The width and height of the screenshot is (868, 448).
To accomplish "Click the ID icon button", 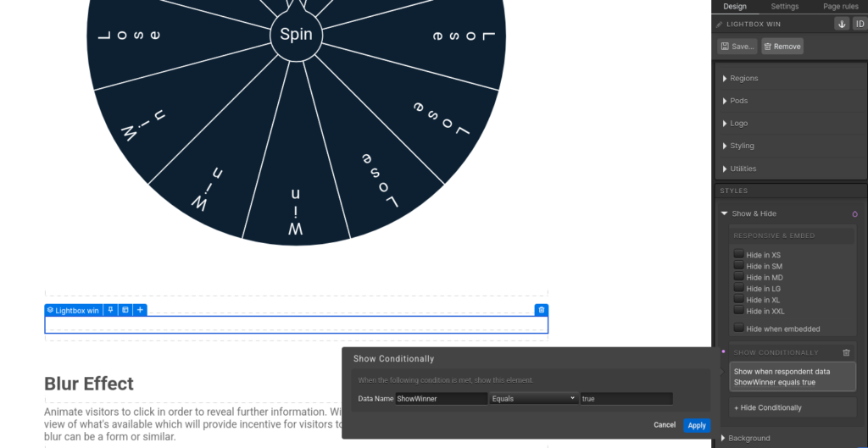I will click(x=859, y=24).
